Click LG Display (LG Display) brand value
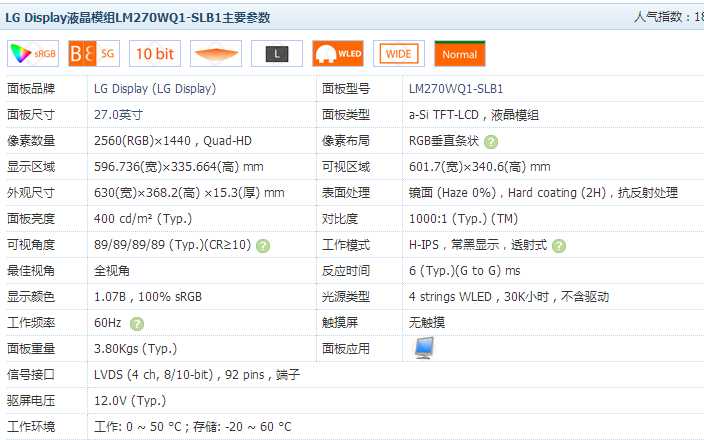Viewport: 704px width, 440px height. pyautogui.click(x=155, y=88)
